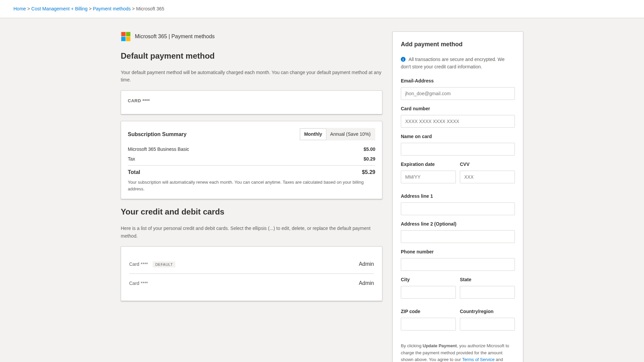This screenshot has height=362, width=644.
Task: Go to Cost Management + Billing breadcrumb
Action: pyautogui.click(x=59, y=9)
